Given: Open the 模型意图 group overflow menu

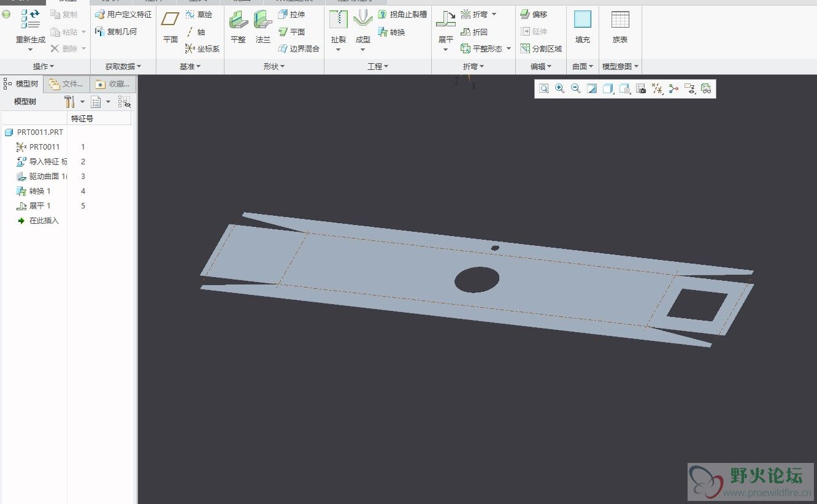Looking at the screenshot, I should tap(620, 66).
